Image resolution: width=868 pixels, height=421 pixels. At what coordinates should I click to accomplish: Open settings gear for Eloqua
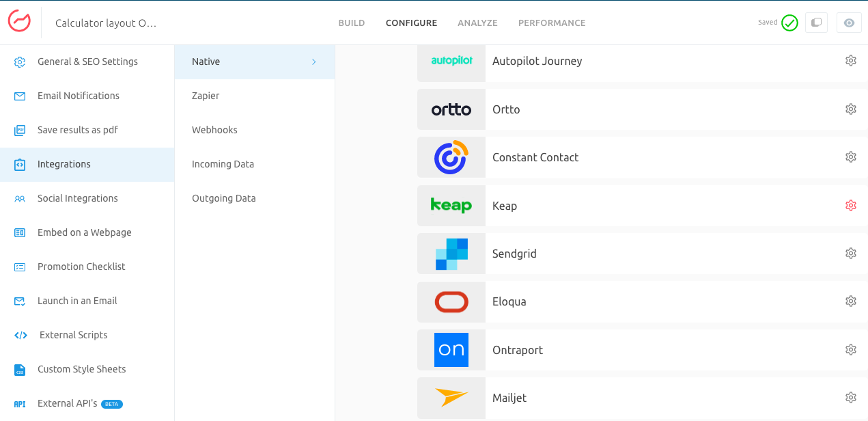[x=851, y=301]
